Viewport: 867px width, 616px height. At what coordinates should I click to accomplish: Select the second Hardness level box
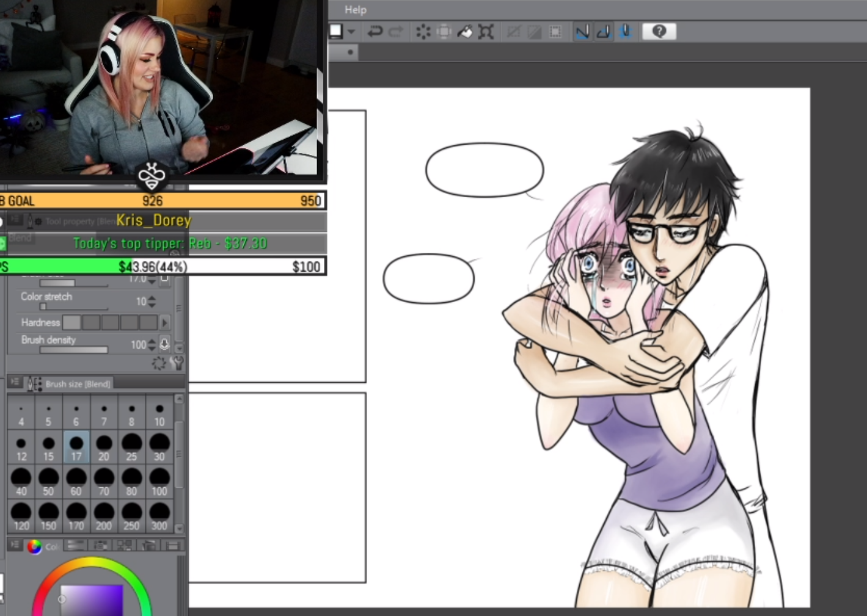pyautogui.click(x=91, y=322)
